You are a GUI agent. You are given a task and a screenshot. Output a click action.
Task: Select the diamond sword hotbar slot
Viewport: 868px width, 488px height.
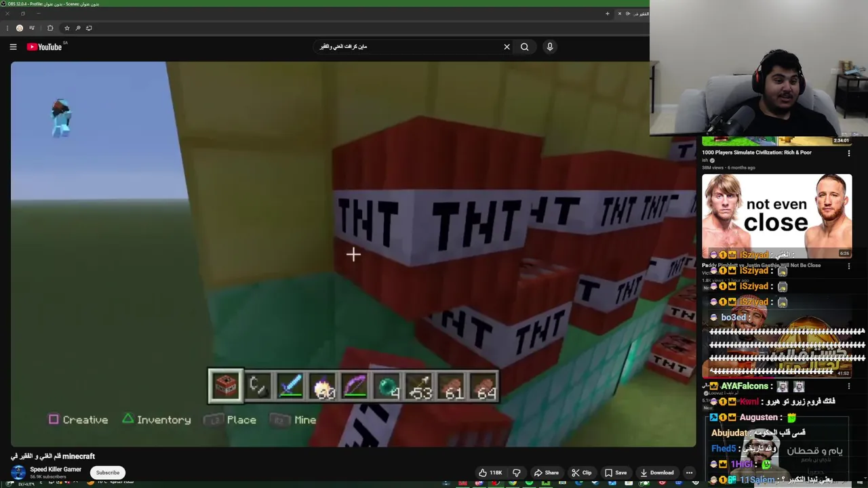[290, 386]
